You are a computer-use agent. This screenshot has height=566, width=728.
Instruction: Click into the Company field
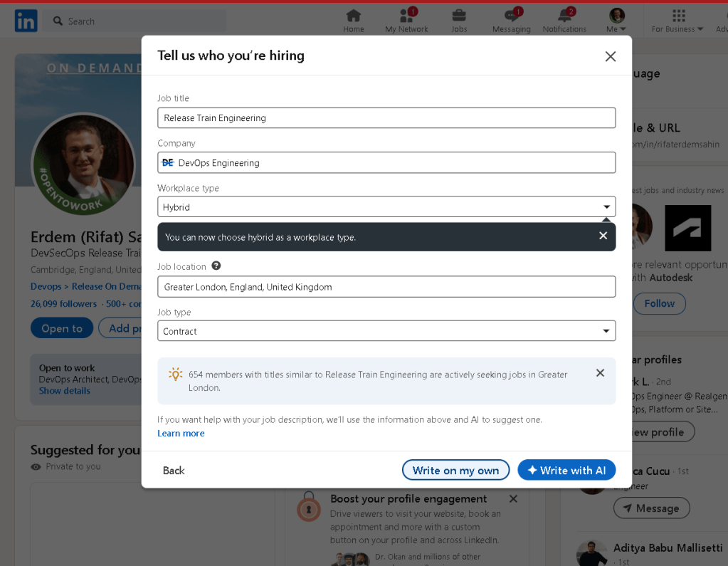click(x=386, y=162)
